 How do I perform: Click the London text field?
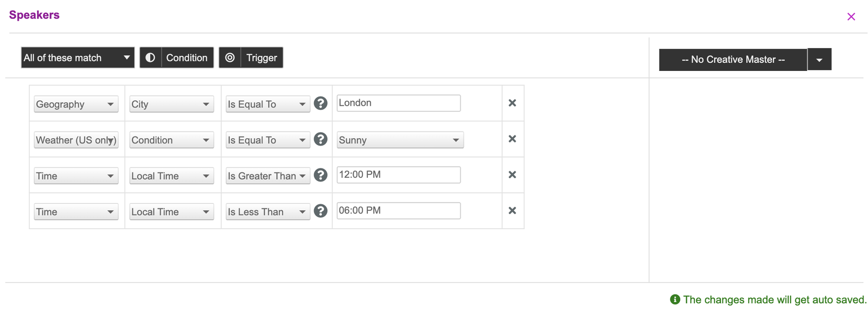399,103
